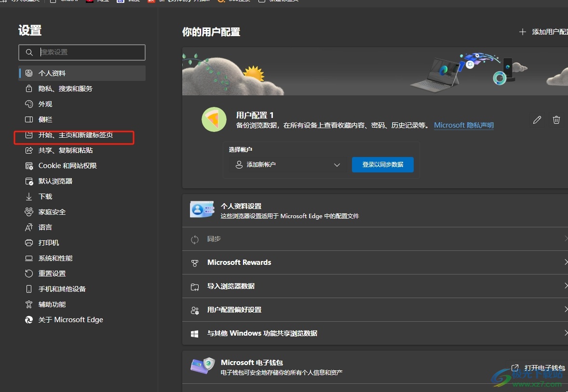568x392 pixels.
Task: Open 默认浏览器 settings
Action: point(82,182)
